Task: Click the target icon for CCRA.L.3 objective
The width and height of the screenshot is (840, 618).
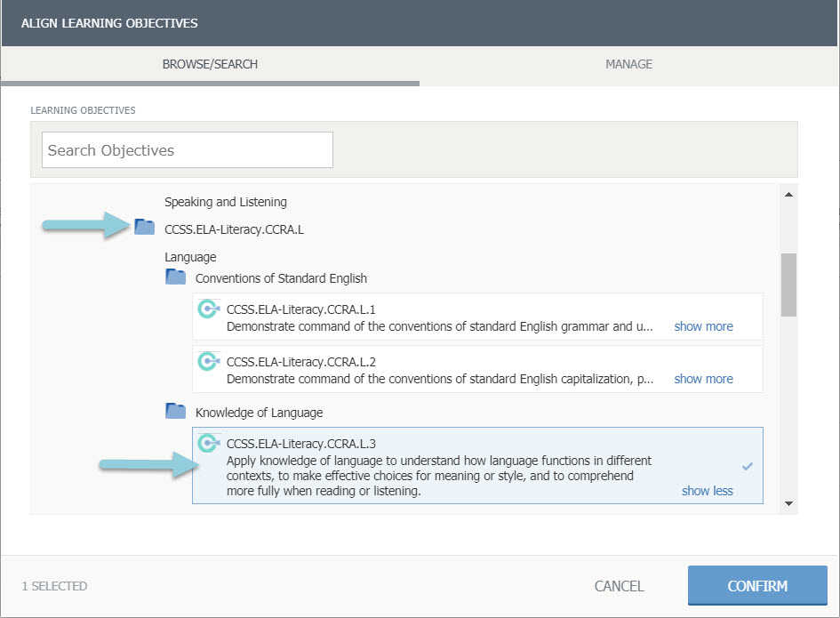Action: (x=208, y=443)
